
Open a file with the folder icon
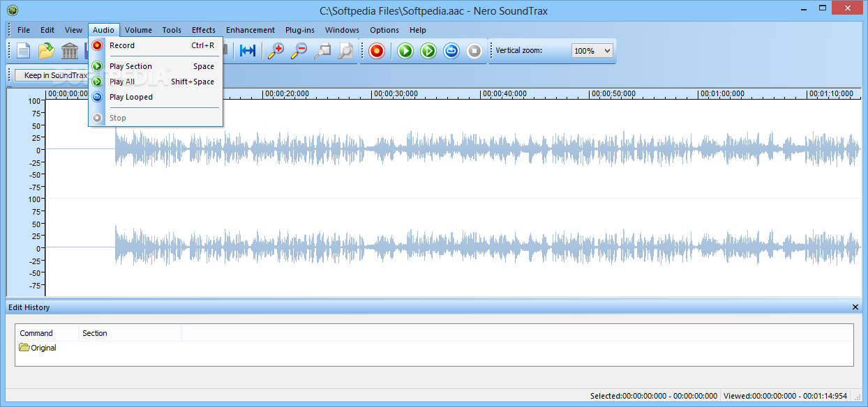[x=46, y=51]
